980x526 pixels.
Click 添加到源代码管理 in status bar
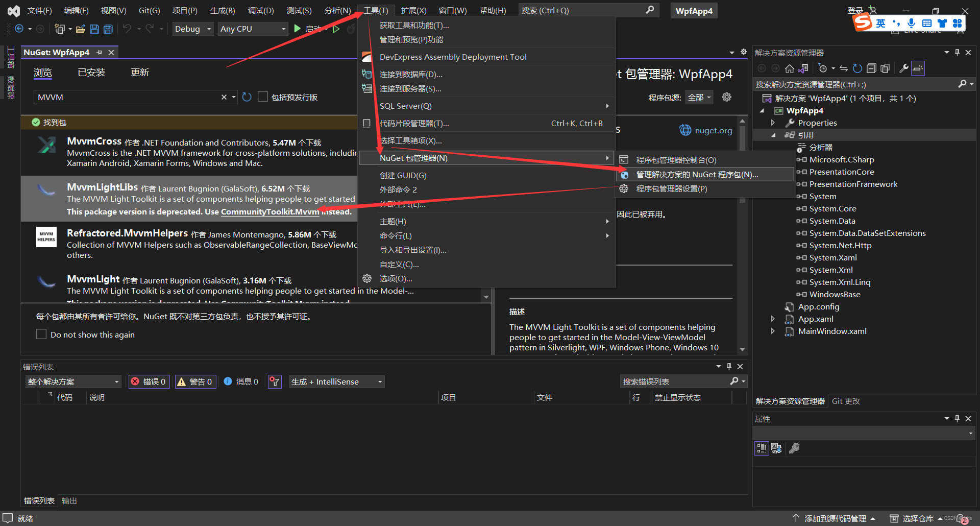835,518
